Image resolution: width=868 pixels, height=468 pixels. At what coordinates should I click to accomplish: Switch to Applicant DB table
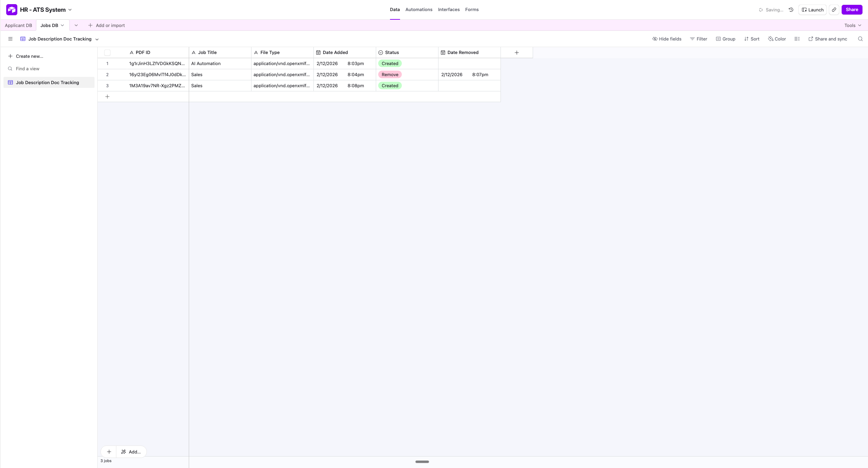click(18, 25)
